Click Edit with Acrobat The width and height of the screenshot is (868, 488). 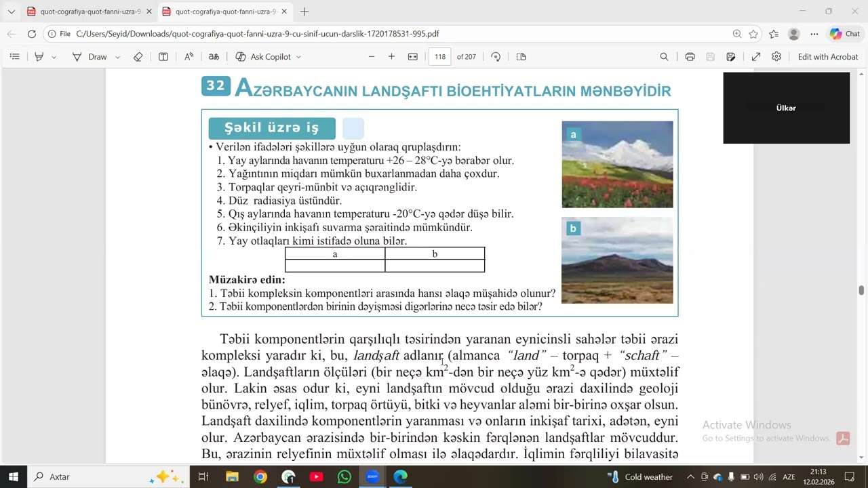click(828, 57)
